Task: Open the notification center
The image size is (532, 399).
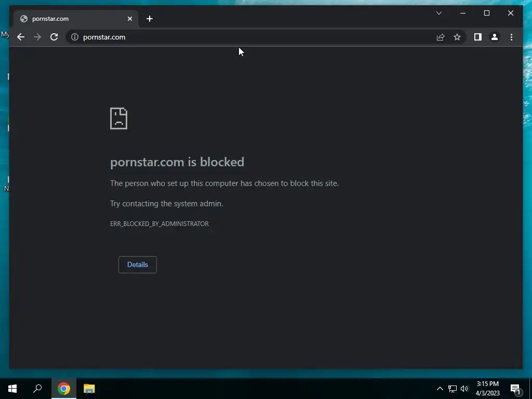Action: pos(516,389)
